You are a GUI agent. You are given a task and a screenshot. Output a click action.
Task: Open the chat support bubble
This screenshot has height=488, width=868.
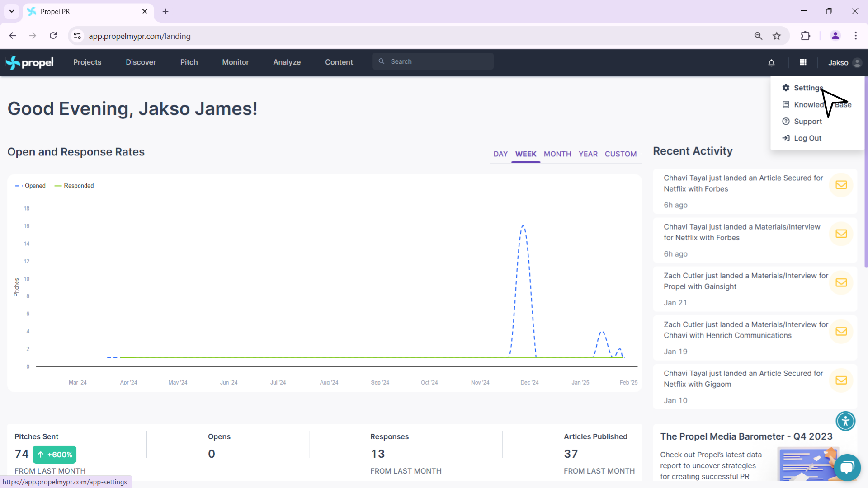pyautogui.click(x=847, y=467)
